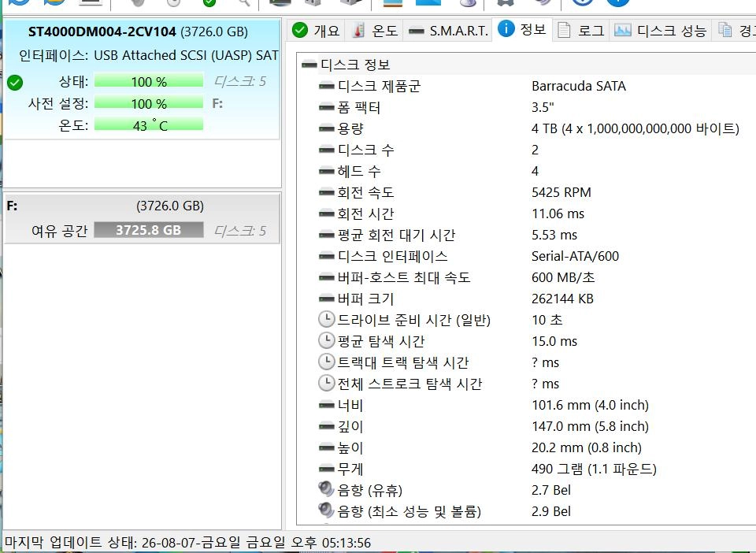756x553 pixels.
Task: Select the 무게 row label
Action: click(350, 469)
